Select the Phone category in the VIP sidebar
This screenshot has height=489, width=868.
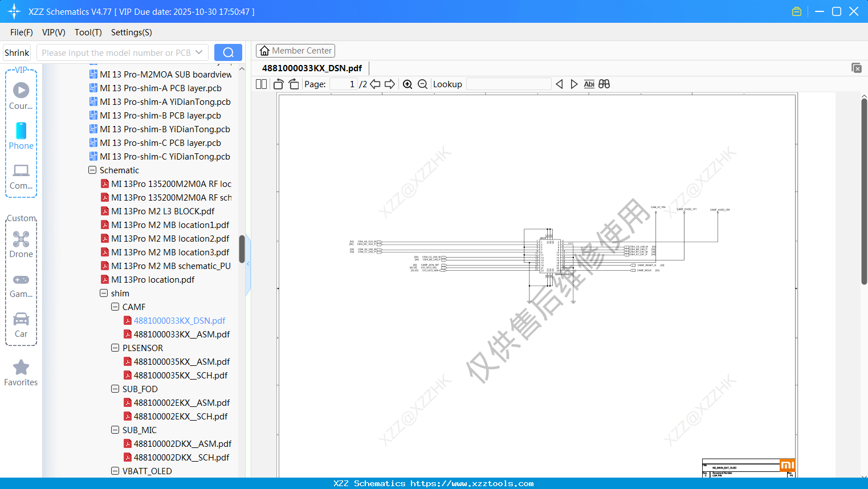[x=21, y=136]
